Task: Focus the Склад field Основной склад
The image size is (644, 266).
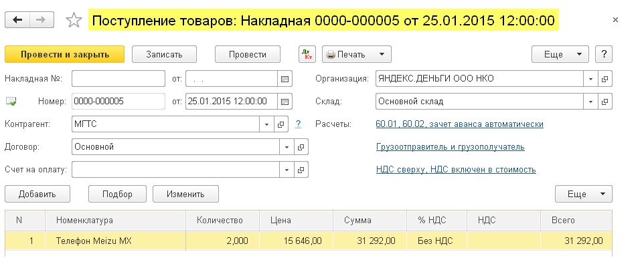Action: click(x=480, y=101)
